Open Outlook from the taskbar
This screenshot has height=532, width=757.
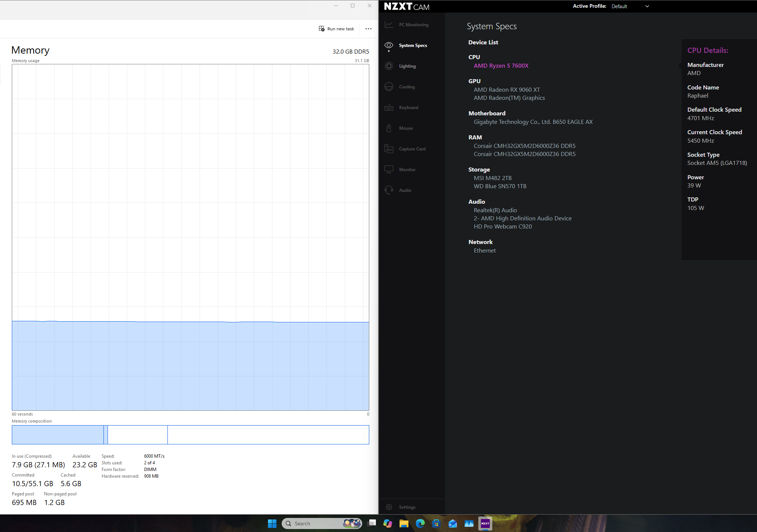coord(453,523)
